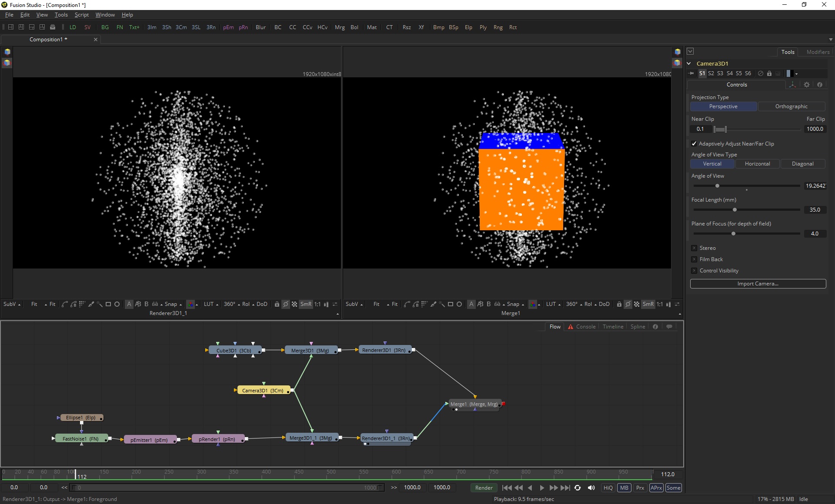Switch to the Modifiers tab
835x504 pixels.
pos(818,52)
